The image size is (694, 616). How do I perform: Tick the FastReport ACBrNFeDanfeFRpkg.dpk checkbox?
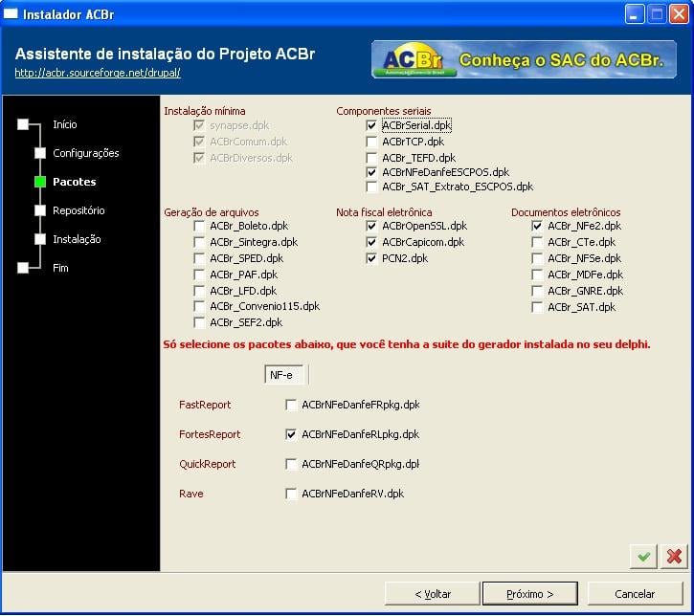pos(291,405)
